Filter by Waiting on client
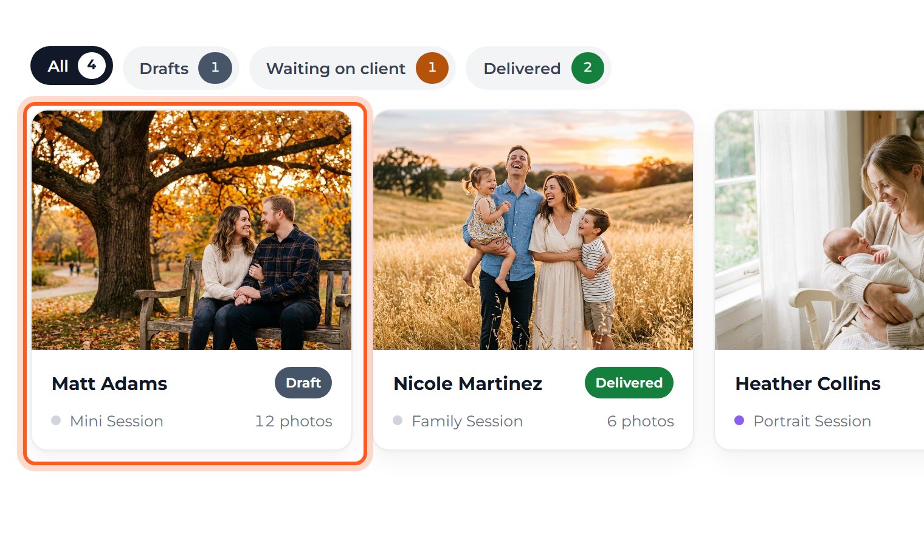Image resolution: width=924 pixels, height=560 pixels. point(353,68)
